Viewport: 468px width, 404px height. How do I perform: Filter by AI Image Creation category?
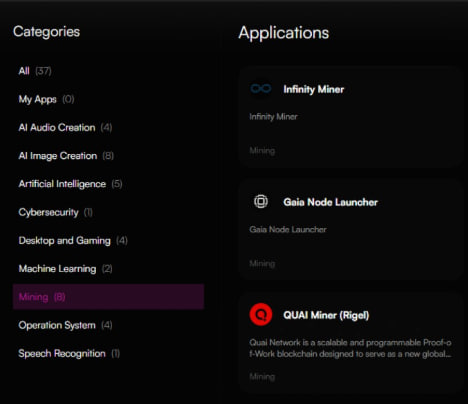tap(108, 156)
